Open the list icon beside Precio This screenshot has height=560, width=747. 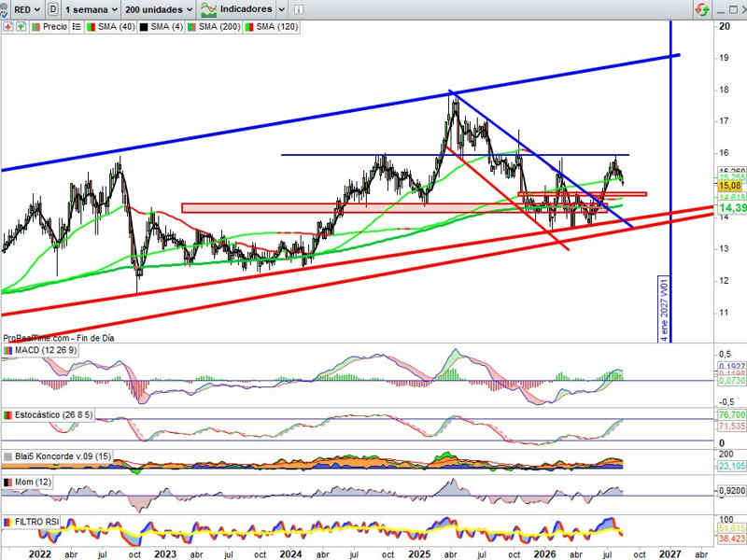(77, 27)
